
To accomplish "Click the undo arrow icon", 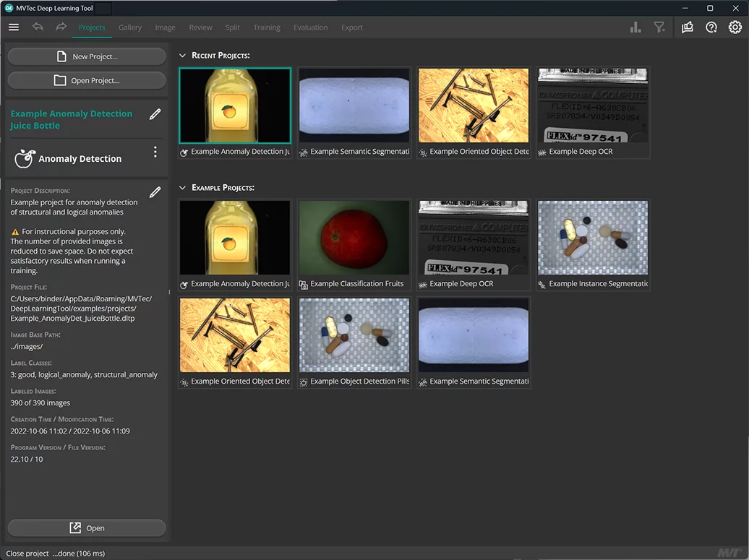I will coord(38,27).
